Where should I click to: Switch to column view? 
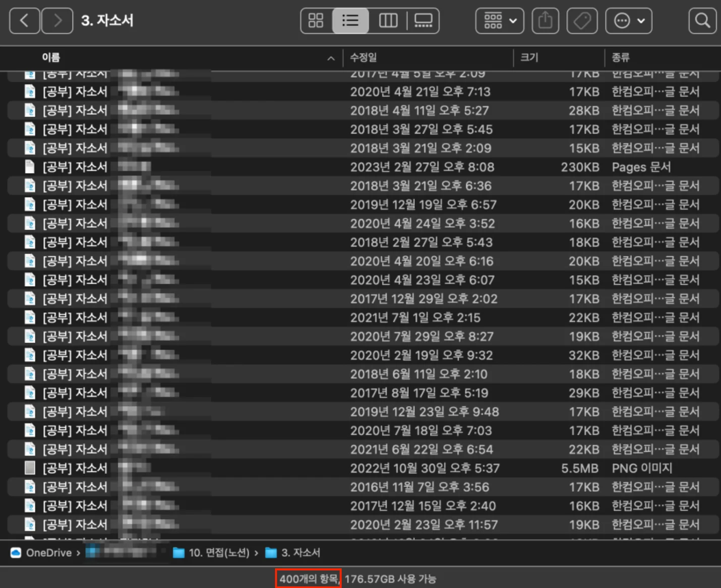pos(388,21)
